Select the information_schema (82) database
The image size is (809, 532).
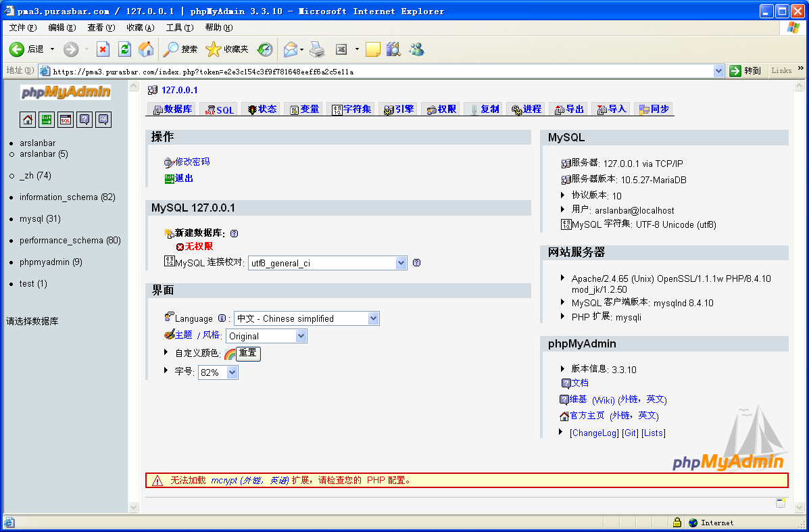(67, 197)
